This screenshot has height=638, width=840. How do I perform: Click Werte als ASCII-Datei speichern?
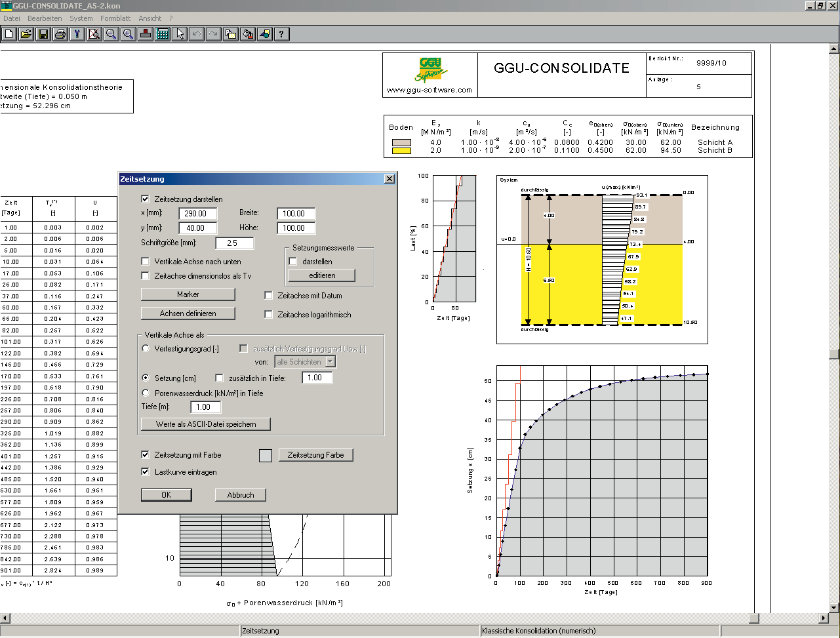pyautogui.click(x=206, y=424)
